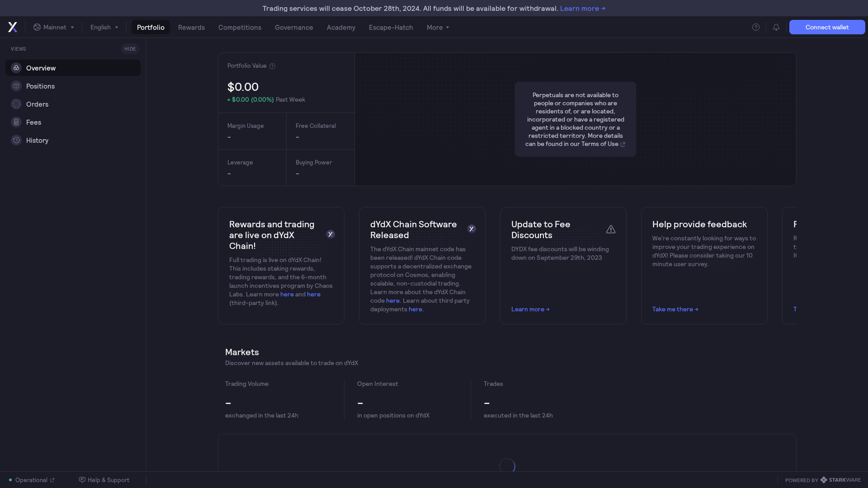Click the Portfolio Value info tooltip icon
This screenshot has height=488, width=868.
[x=272, y=66]
